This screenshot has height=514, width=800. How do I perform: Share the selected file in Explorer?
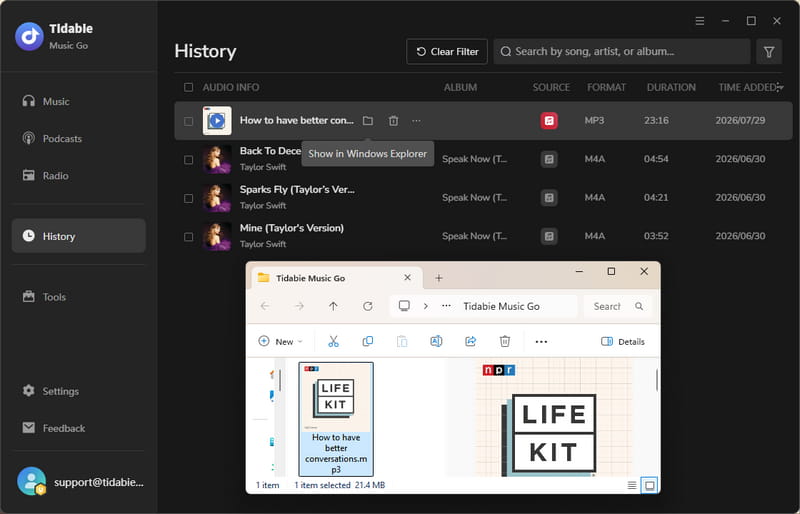pos(470,341)
